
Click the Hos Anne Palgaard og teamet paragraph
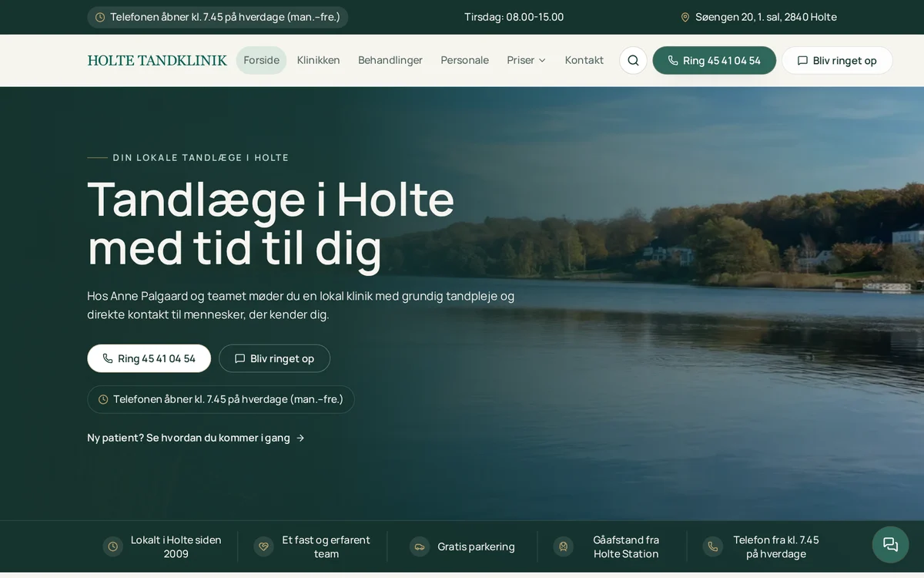301,305
